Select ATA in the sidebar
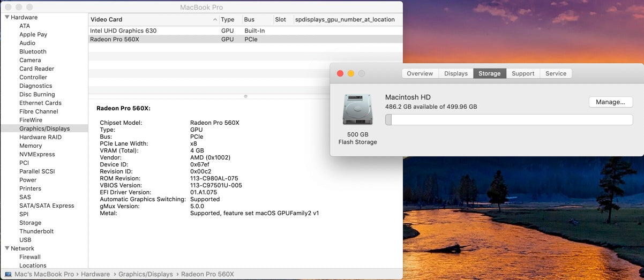The width and height of the screenshot is (644, 280). pos(25,26)
